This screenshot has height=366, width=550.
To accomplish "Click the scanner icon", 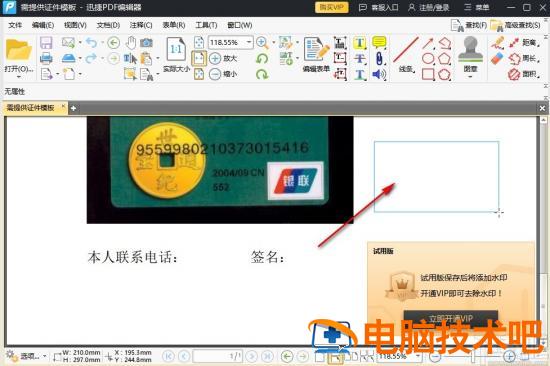I will 68,58.
